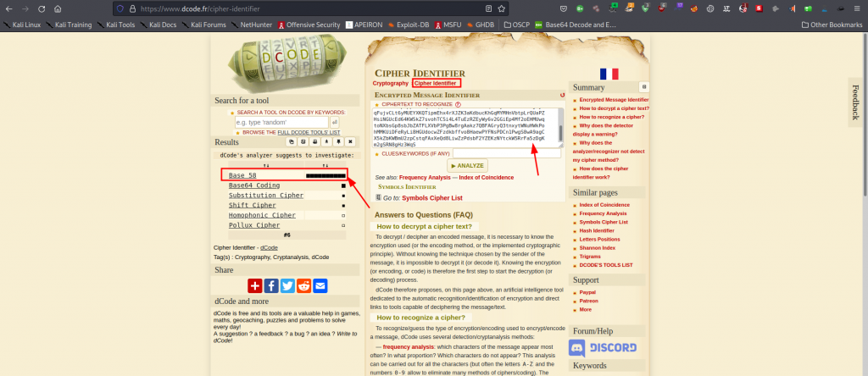Viewport: 868px width, 376px height.
Task: Submit tool search with the enter-arrow button
Action: [334, 122]
